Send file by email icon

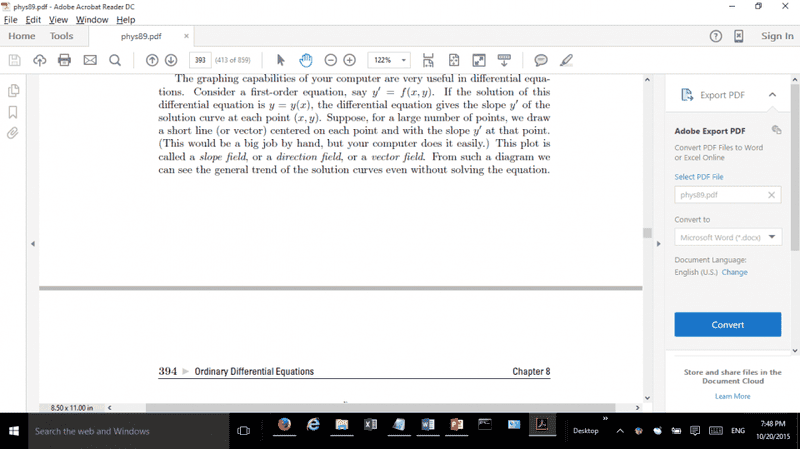point(90,60)
